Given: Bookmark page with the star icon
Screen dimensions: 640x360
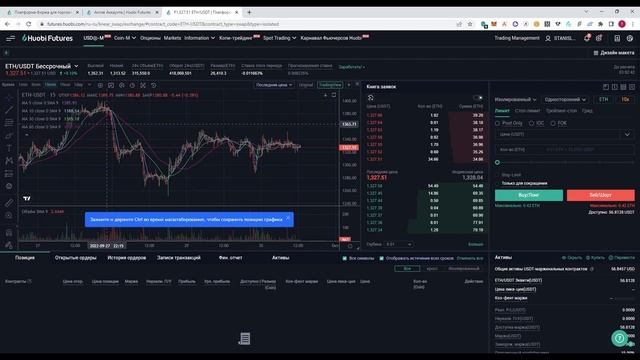Looking at the screenshot, I should pyautogui.click(x=470, y=24).
